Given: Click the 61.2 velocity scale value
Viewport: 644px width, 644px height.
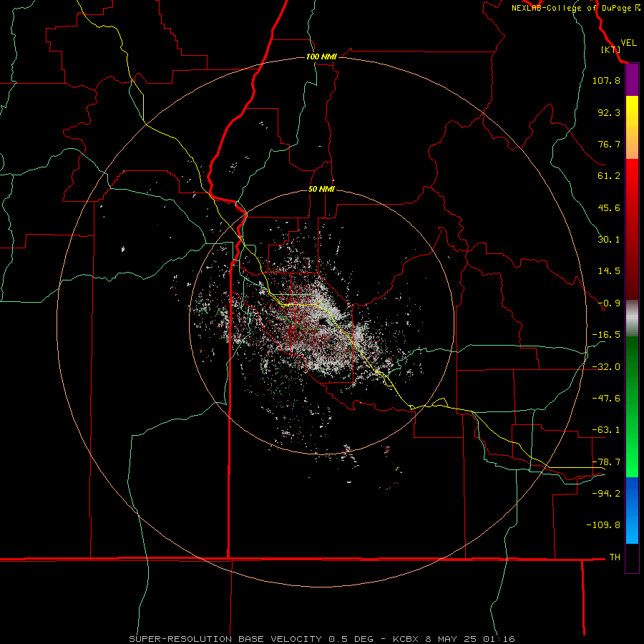Looking at the screenshot, I should tap(609, 176).
